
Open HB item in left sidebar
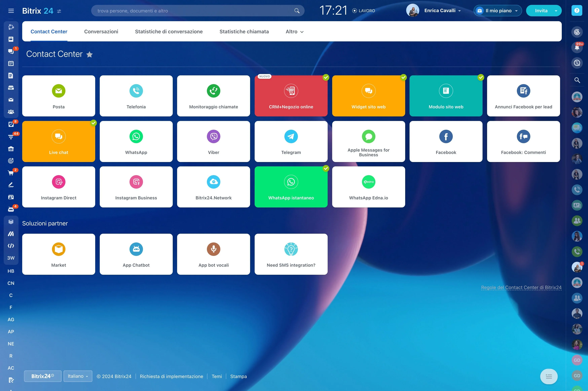coord(11,271)
